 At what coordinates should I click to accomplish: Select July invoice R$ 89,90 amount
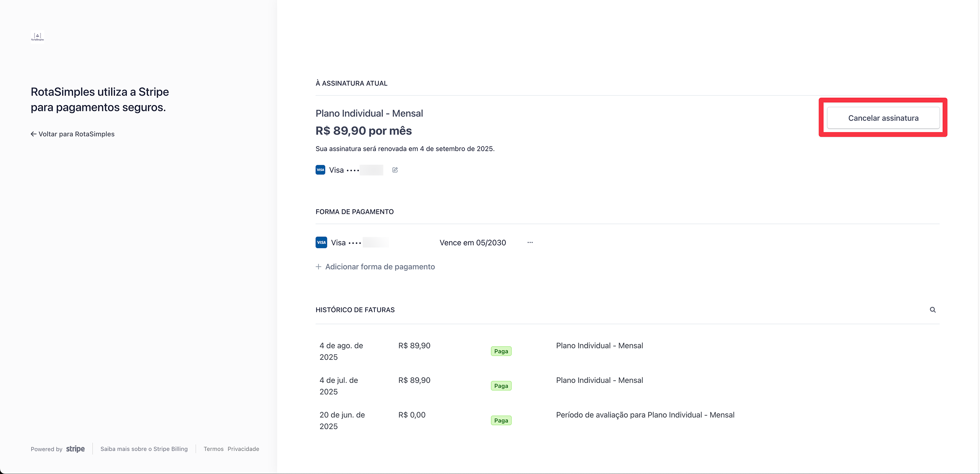414,380
